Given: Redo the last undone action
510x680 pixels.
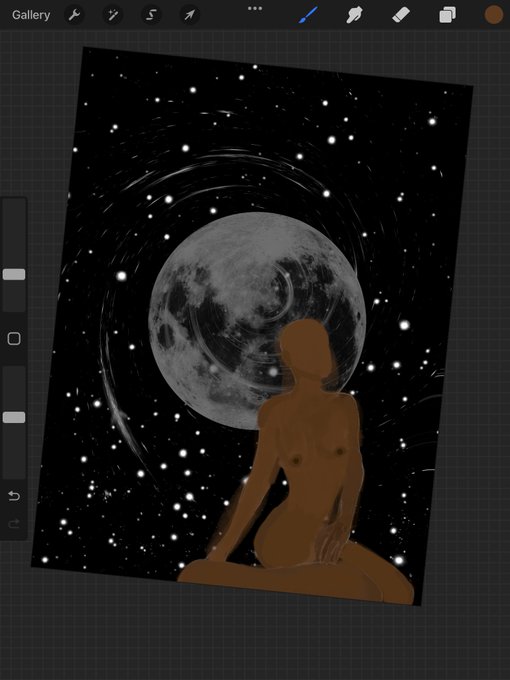Looking at the screenshot, I should coord(14,524).
